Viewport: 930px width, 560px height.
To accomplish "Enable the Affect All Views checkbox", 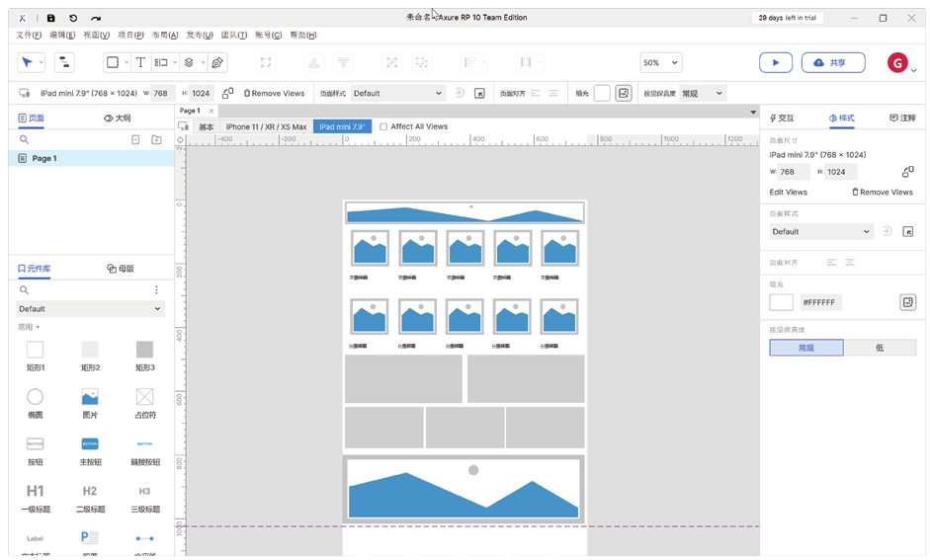I will (383, 126).
